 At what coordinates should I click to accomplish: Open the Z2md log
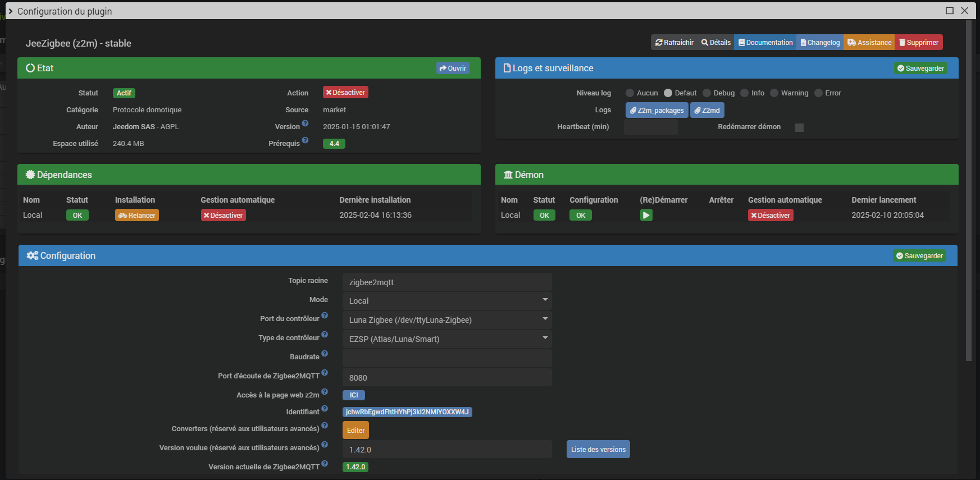tap(707, 111)
